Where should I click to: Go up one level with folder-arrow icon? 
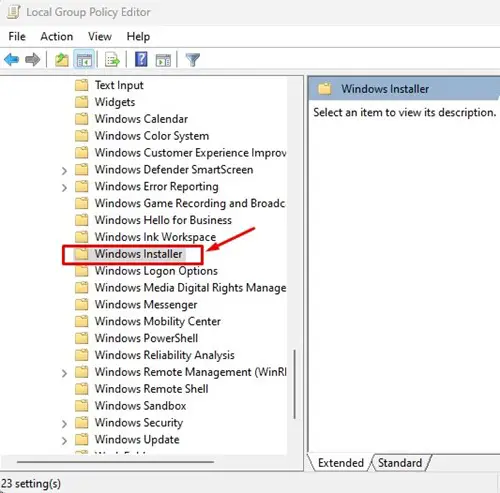[x=62, y=60]
